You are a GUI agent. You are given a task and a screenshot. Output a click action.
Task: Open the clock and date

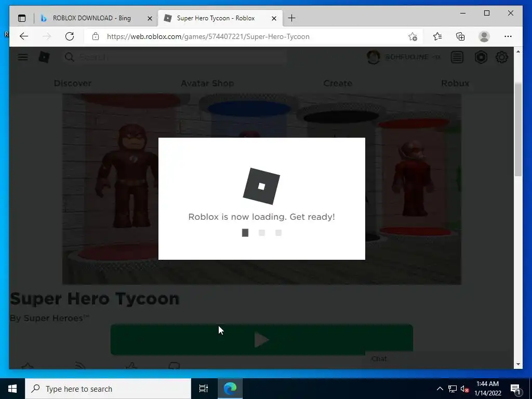pos(487,389)
